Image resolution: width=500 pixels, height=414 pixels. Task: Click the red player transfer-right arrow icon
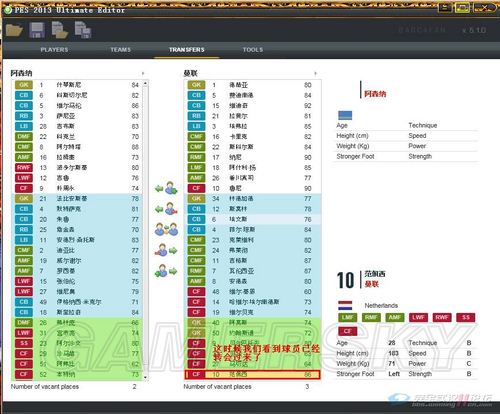tap(166, 250)
